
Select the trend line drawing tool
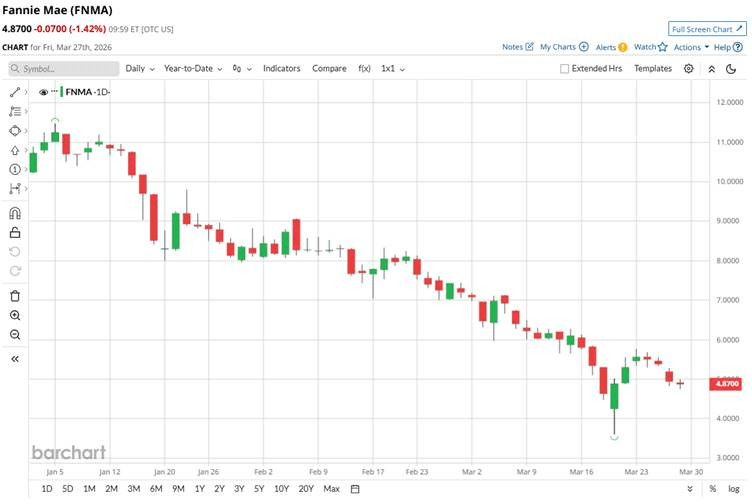(x=15, y=92)
